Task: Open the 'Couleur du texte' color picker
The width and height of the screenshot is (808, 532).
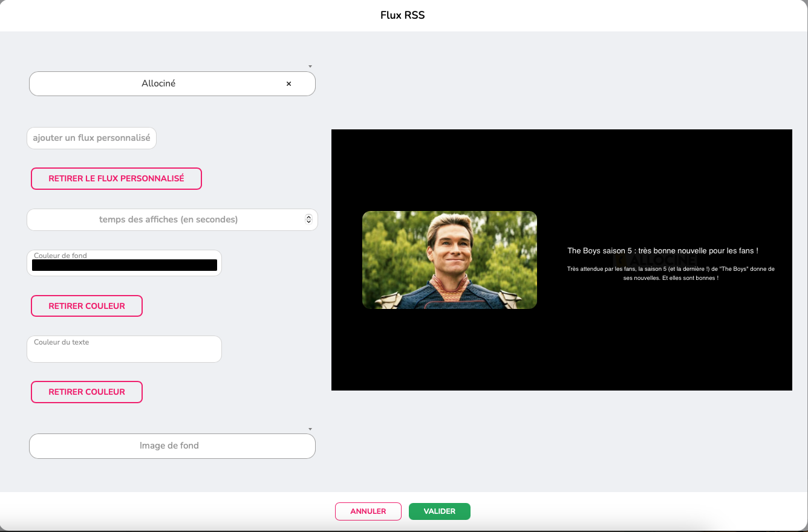Action: tap(125, 349)
